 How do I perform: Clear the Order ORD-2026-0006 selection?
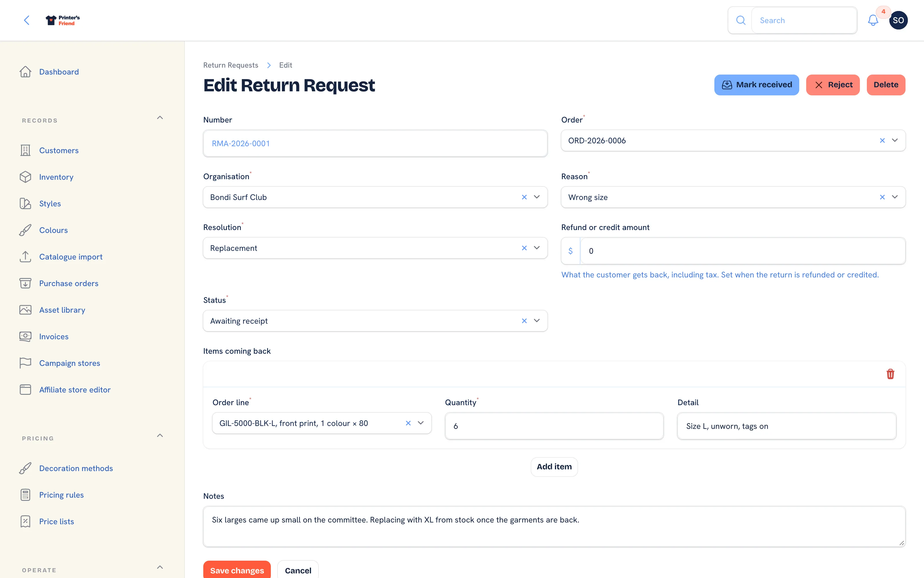[882, 141]
